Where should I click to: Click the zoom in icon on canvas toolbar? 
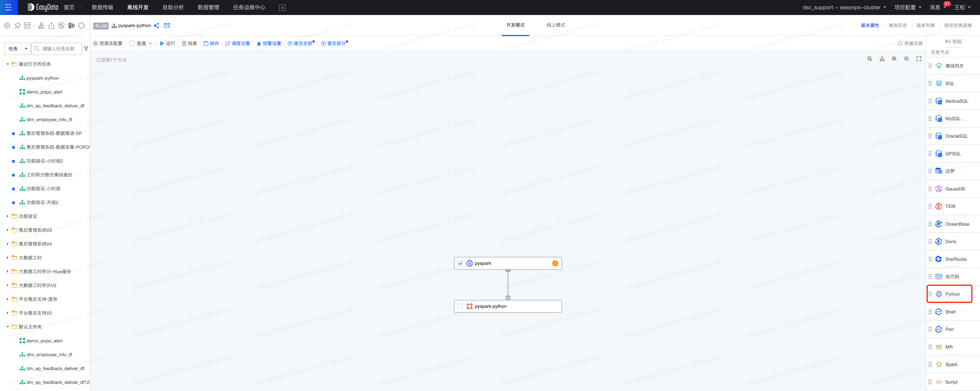(894, 59)
